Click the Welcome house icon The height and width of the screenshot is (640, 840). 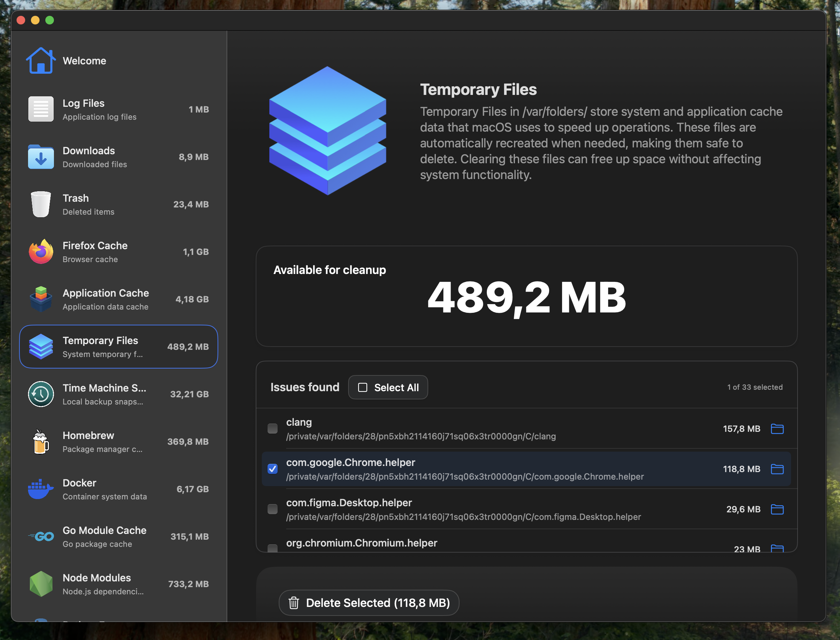[x=40, y=60]
